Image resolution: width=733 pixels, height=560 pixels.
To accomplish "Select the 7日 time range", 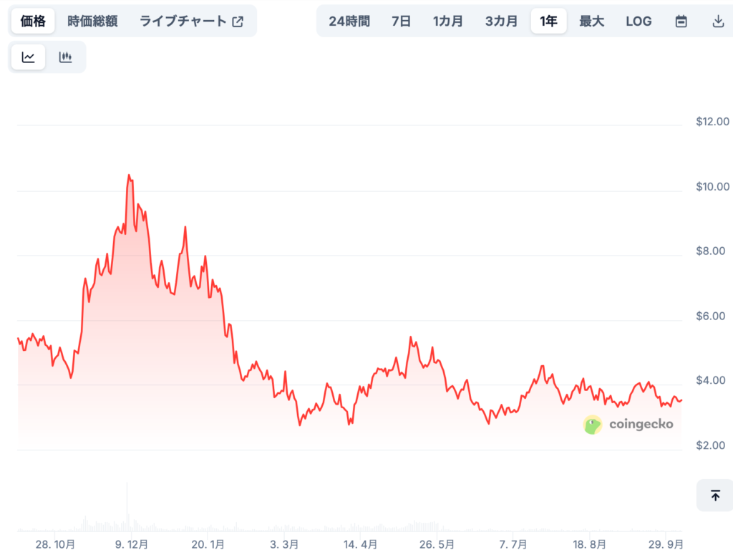I will [x=402, y=21].
